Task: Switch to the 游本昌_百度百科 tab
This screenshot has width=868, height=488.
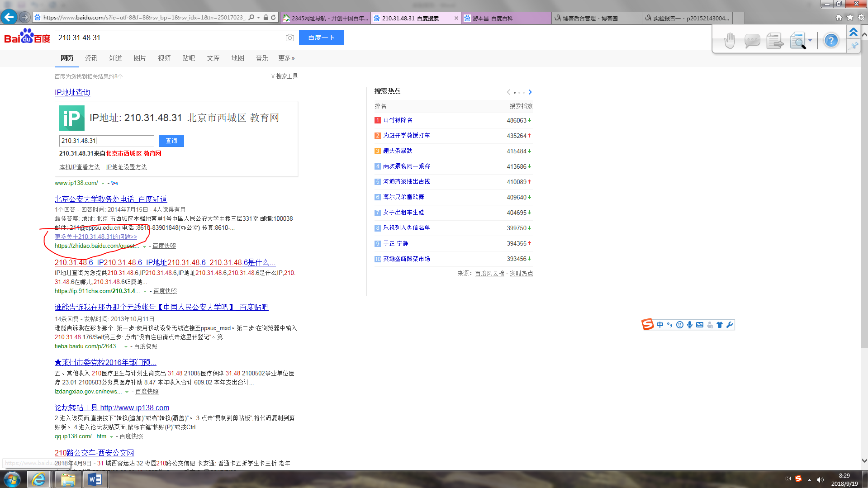Action: (x=506, y=18)
